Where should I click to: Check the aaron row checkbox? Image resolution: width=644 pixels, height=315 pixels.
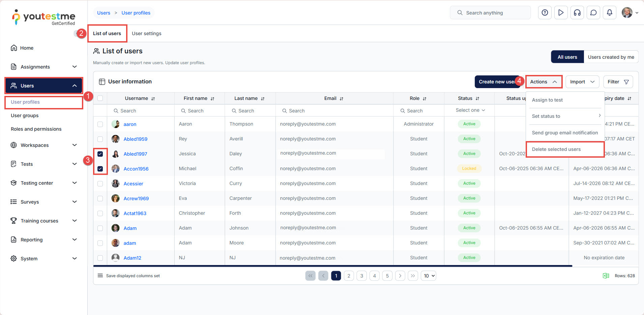100,124
